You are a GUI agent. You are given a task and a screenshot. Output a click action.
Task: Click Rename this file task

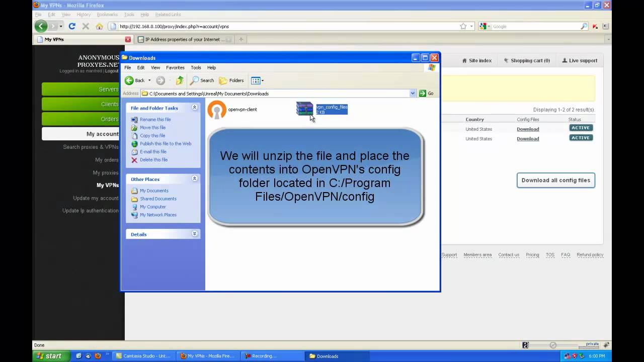[x=155, y=120]
